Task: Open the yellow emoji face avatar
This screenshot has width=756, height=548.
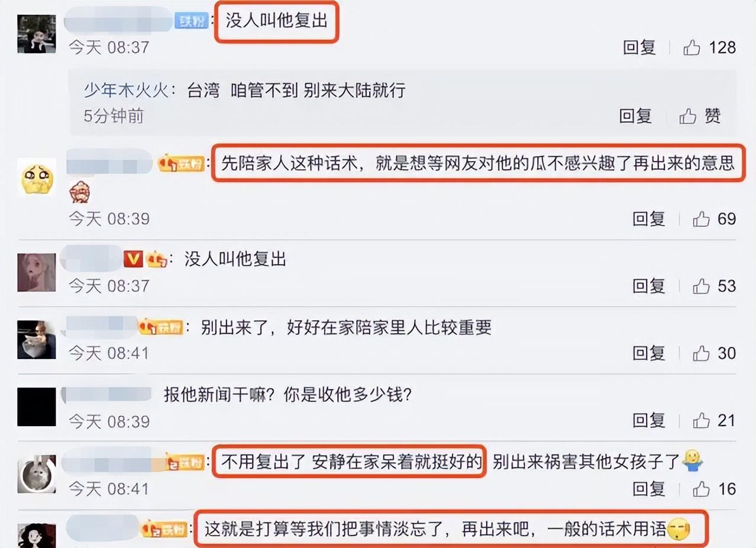Action: 37,177
